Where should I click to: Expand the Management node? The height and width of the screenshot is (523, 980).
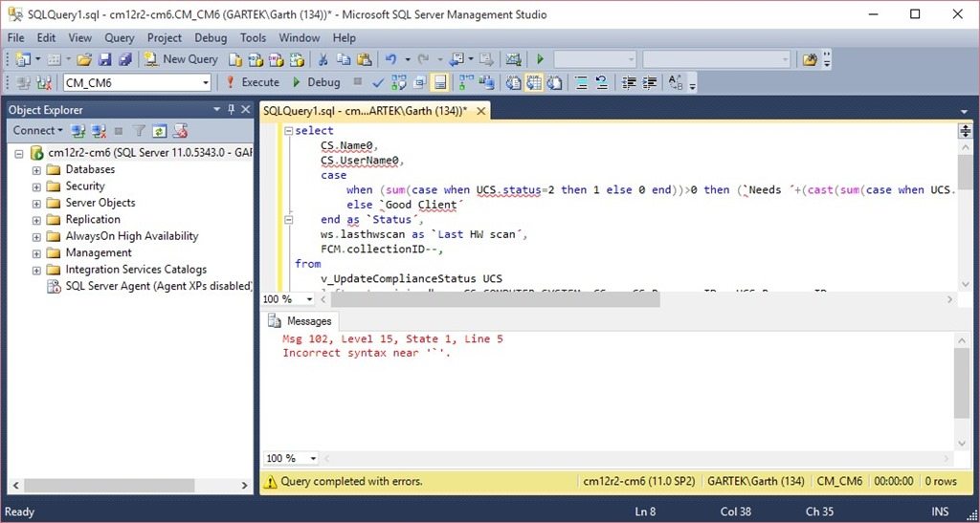pos(36,253)
